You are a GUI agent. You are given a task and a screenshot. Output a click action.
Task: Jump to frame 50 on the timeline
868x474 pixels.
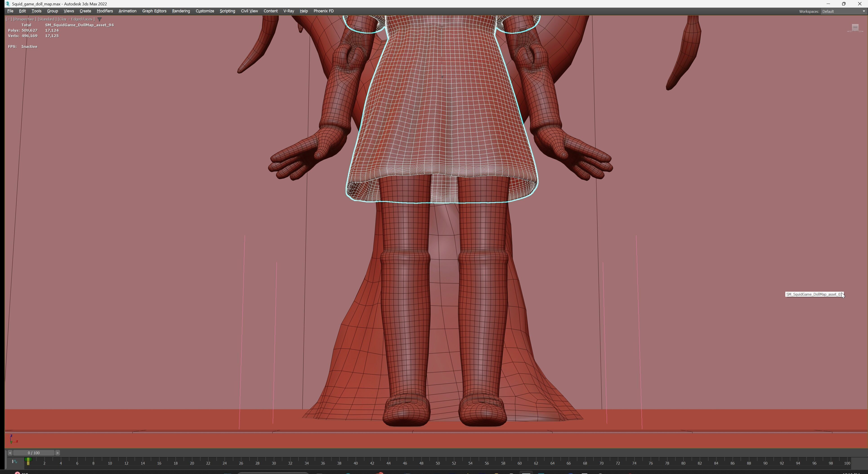[437, 463]
